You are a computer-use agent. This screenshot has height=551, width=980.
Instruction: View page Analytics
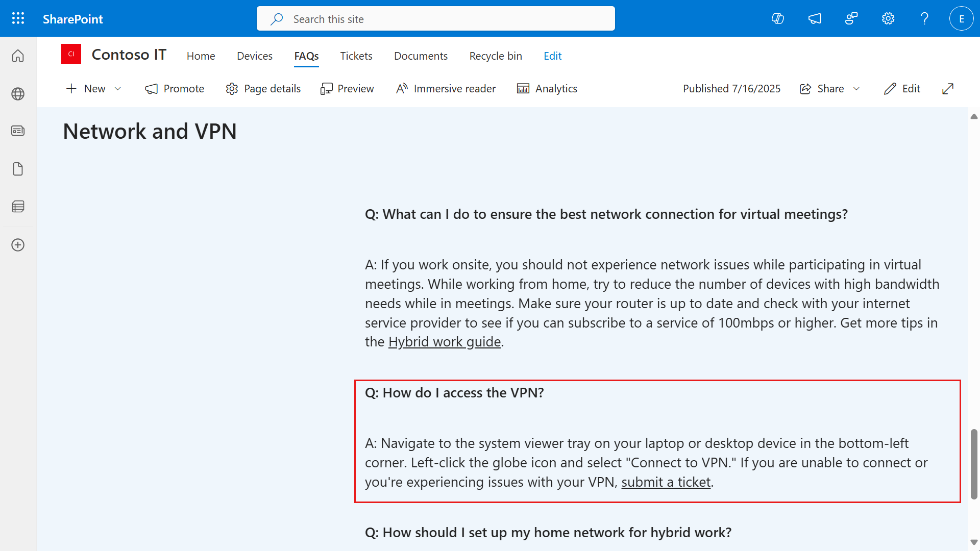(547, 88)
